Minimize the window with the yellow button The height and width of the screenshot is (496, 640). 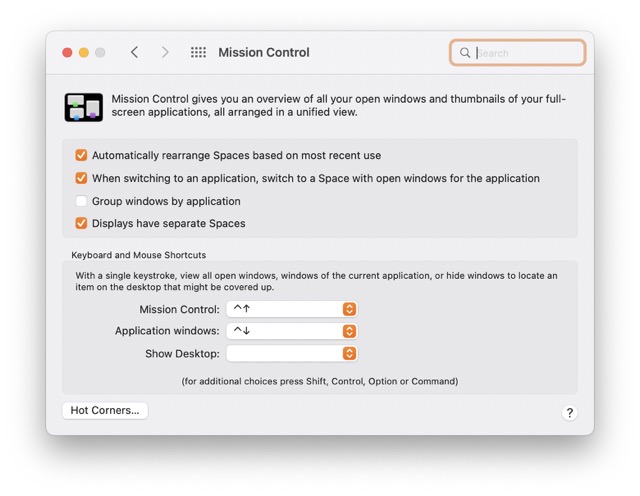84,52
